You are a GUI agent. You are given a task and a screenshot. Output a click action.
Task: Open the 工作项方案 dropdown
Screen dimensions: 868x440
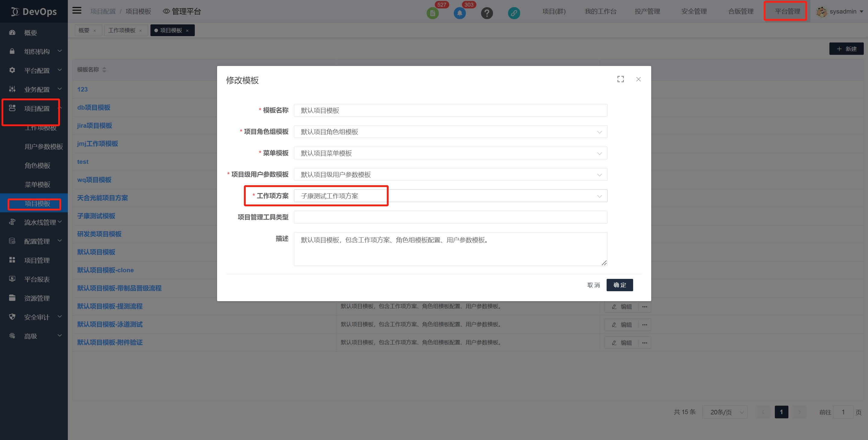[x=450, y=196]
